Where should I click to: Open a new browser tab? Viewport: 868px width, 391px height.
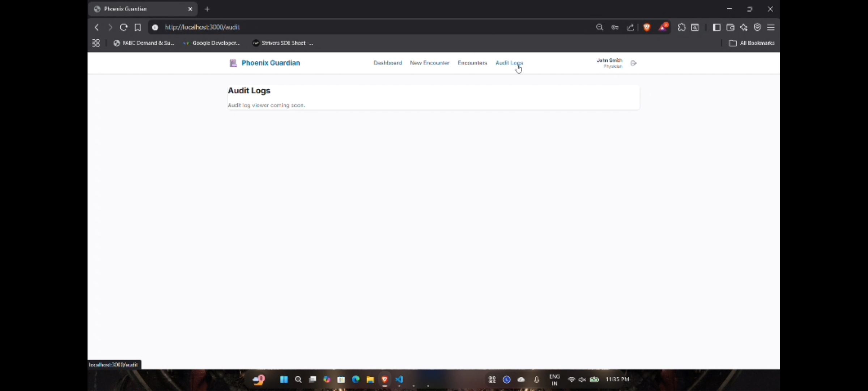pos(207,9)
